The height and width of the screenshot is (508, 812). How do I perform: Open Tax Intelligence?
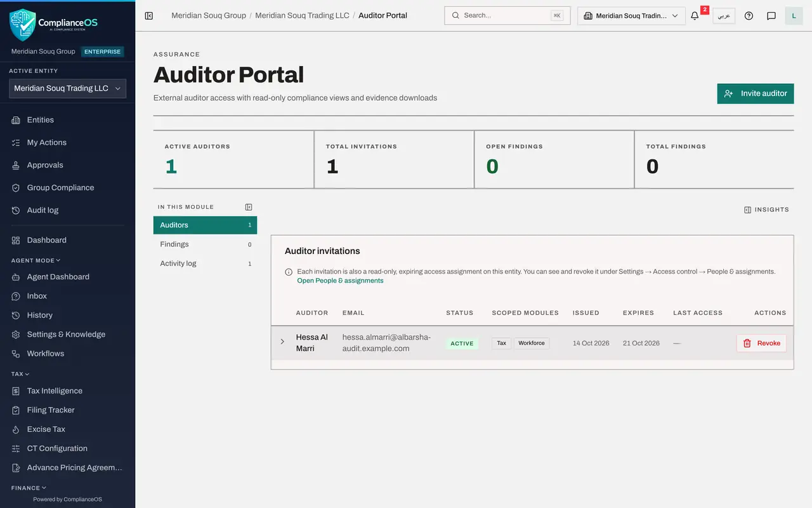(x=67, y=391)
